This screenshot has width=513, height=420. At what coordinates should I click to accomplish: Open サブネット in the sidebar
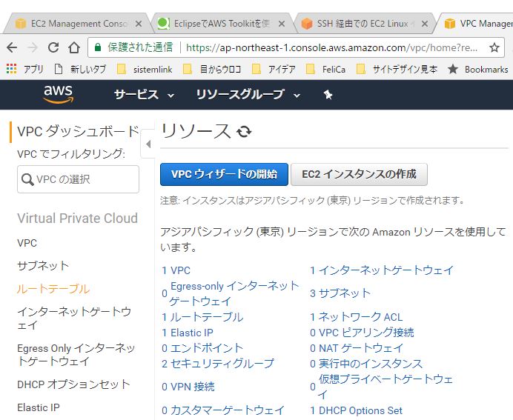pyautogui.click(x=43, y=266)
